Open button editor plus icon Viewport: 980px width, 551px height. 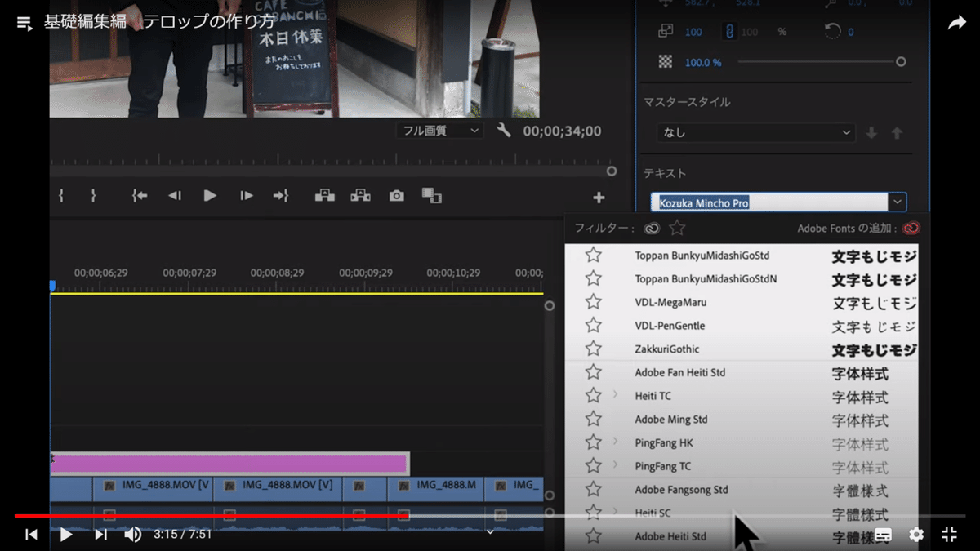click(599, 198)
